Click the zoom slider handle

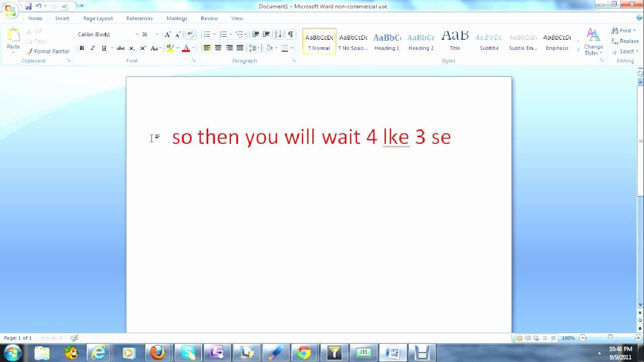(x=610, y=338)
